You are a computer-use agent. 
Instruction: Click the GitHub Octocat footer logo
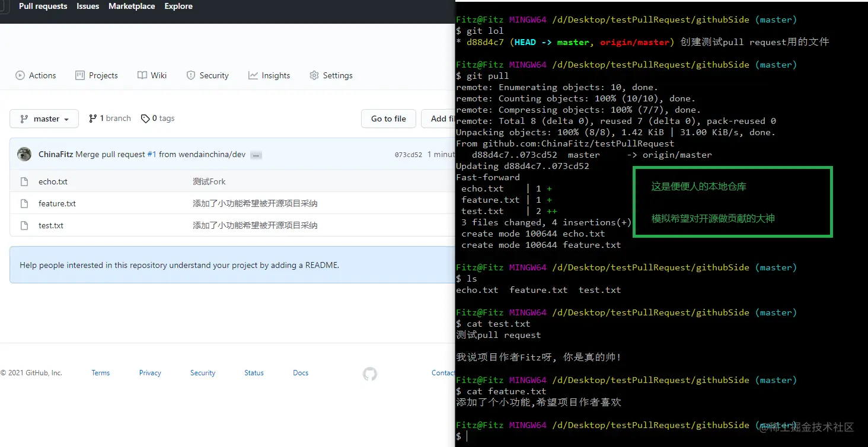coord(370,373)
